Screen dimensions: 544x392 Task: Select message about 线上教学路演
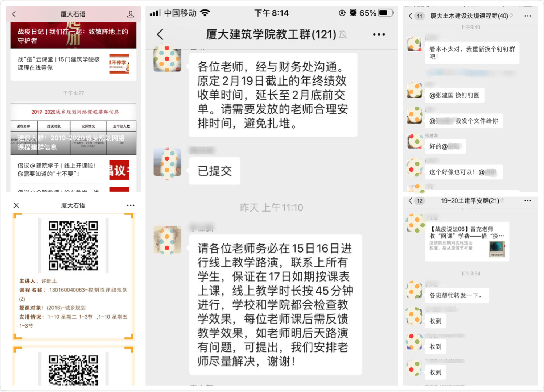pyautogui.click(x=275, y=305)
